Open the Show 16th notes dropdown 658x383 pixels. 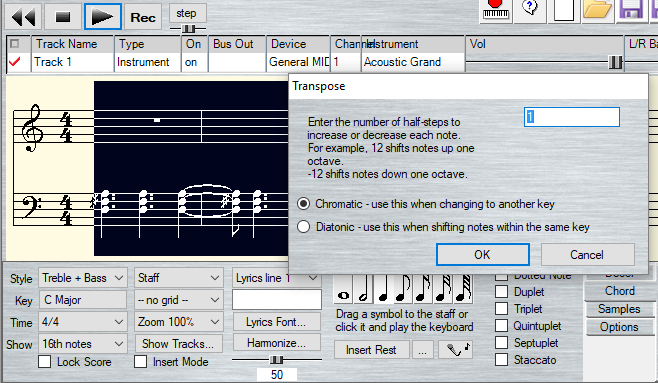[x=83, y=344]
